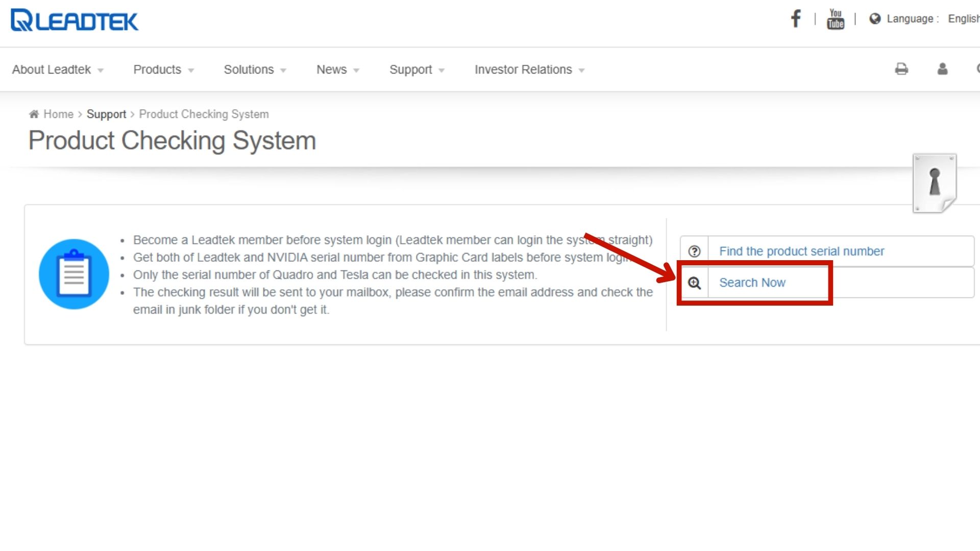980x551 pixels.
Task: Click the Leadtek logo
Action: (75, 20)
